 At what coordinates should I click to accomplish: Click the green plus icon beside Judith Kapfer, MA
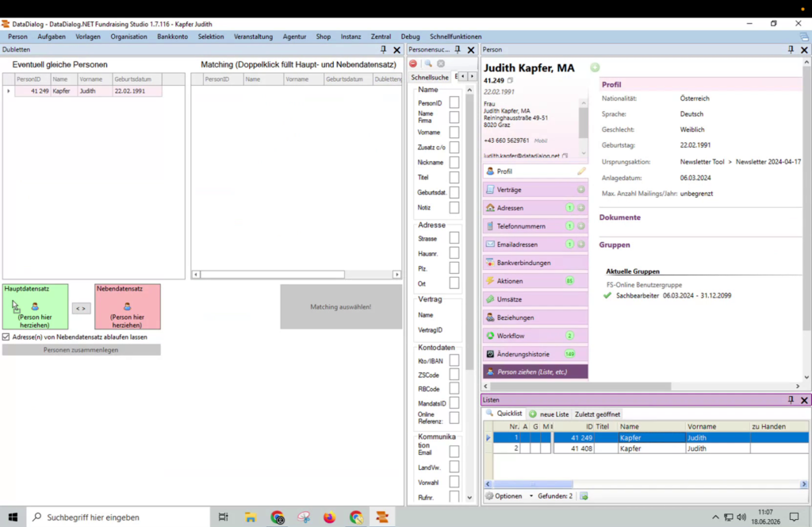tap(595, 67)
